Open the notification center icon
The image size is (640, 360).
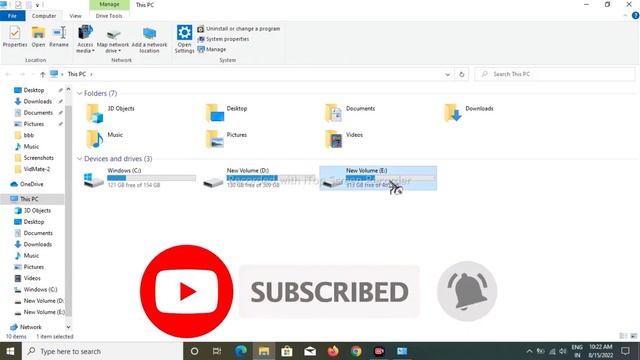(x=625, y=351)
